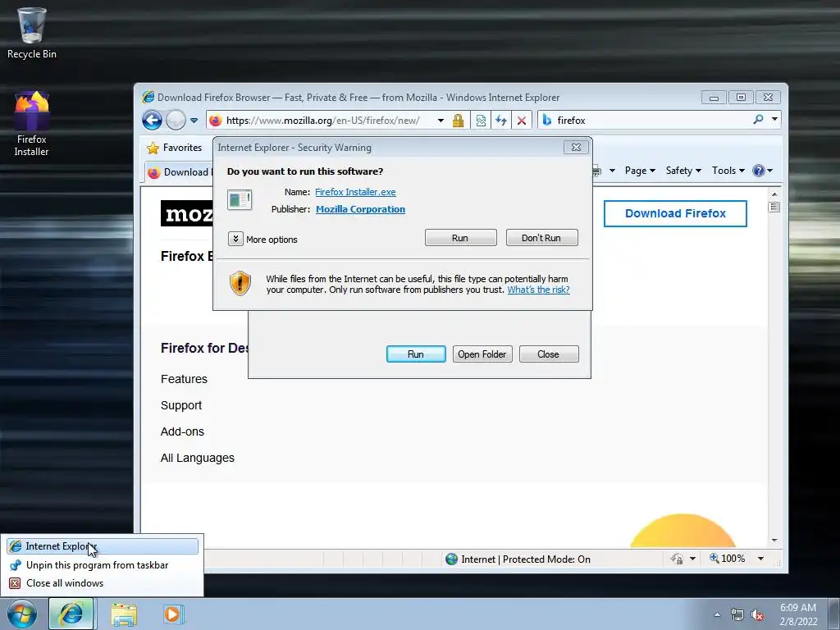Click the application file icon in the Security Warning dialog
Screen dimensions: 840x630
pos(239,200)
